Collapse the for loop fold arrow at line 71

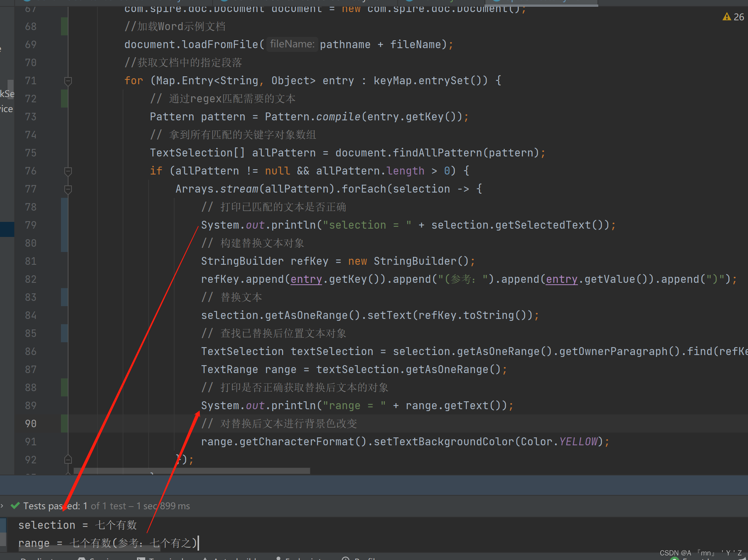click(68, 80)
